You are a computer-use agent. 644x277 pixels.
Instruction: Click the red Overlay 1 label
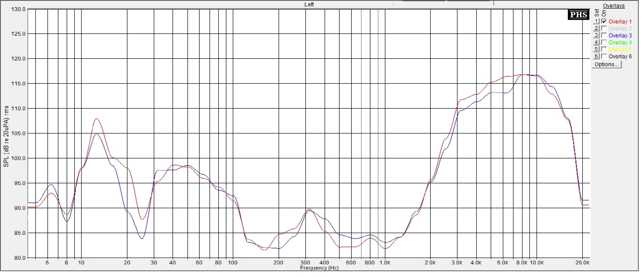coord(620,22)
